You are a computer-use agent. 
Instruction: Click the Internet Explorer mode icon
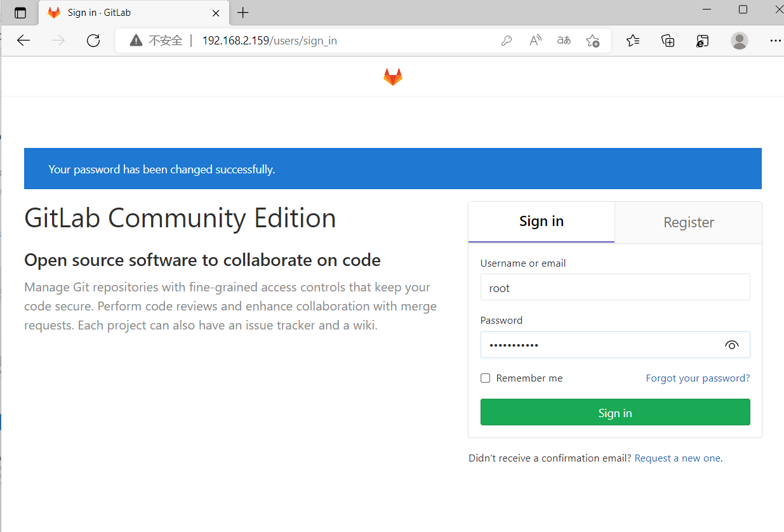point(702,41)
